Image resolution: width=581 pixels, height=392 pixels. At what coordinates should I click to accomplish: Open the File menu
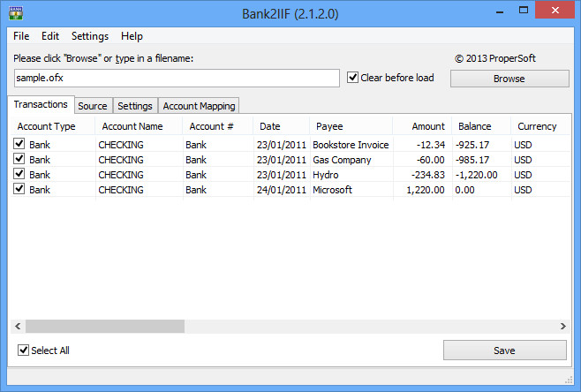click(21, 36)
